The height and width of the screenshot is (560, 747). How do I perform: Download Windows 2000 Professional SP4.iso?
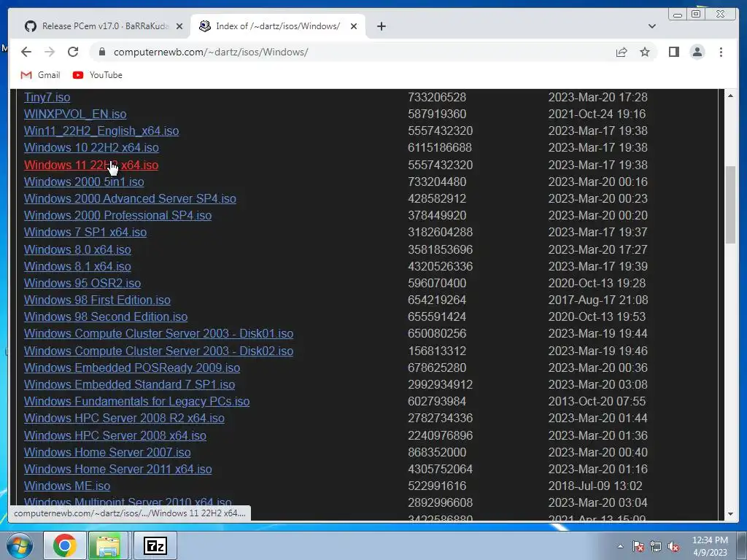pos(117,215)
